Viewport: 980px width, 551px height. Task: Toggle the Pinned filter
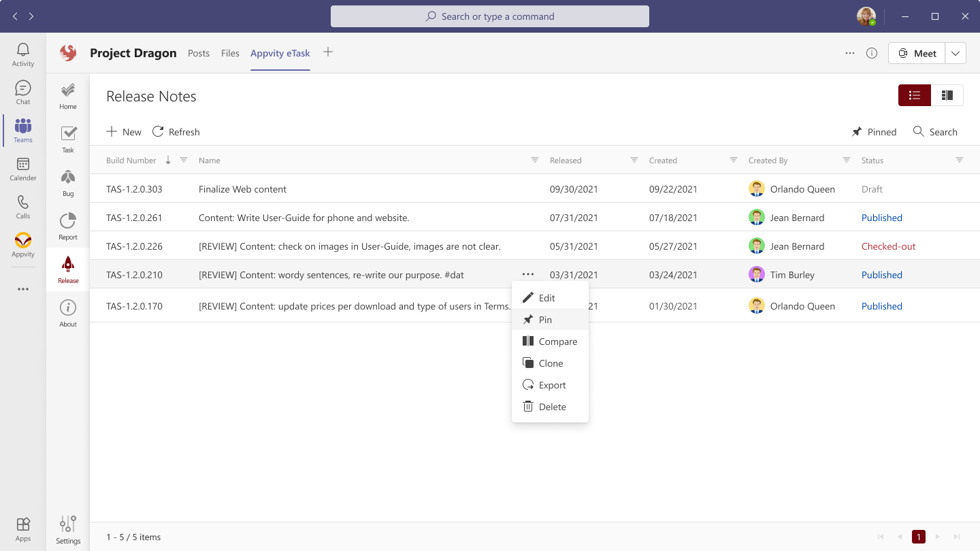coord(874,131)
